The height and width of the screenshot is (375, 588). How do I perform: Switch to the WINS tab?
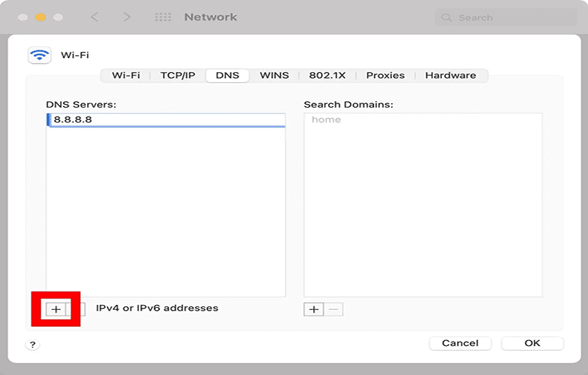[274, 75]
